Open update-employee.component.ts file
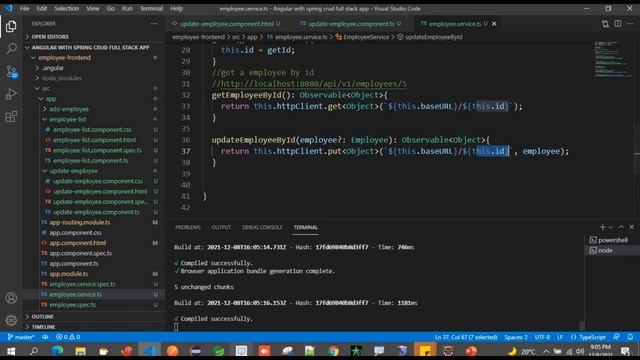 tap(96, 212)
